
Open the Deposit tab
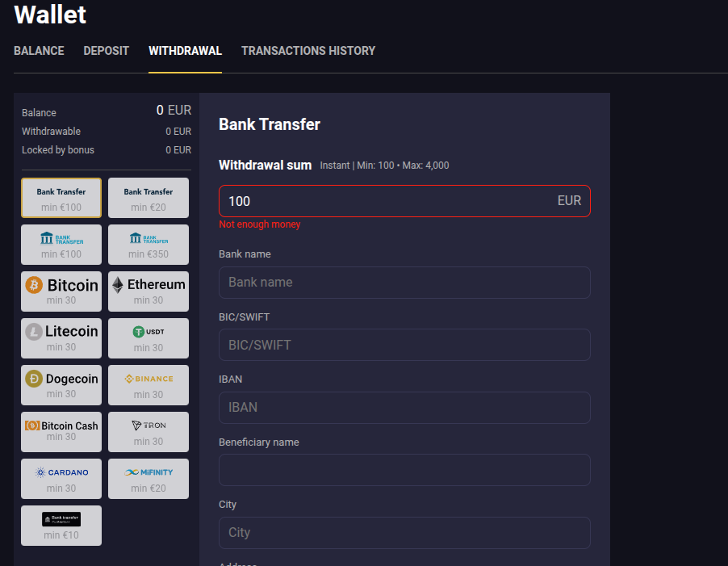107,51
